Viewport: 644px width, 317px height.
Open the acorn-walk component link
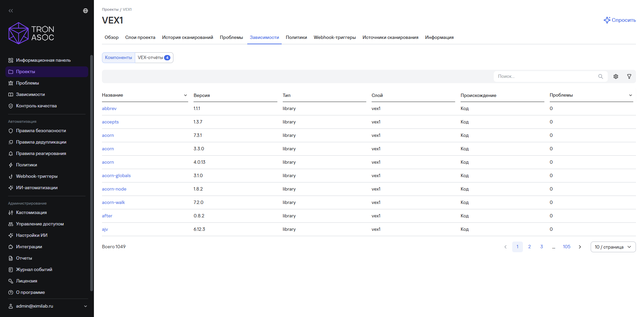click(x=113, y=203)
